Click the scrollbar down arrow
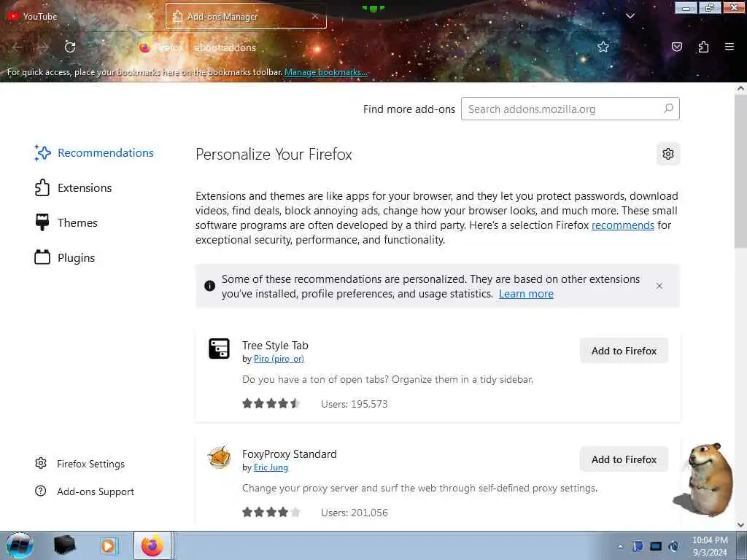 click(x=740, y=525)
